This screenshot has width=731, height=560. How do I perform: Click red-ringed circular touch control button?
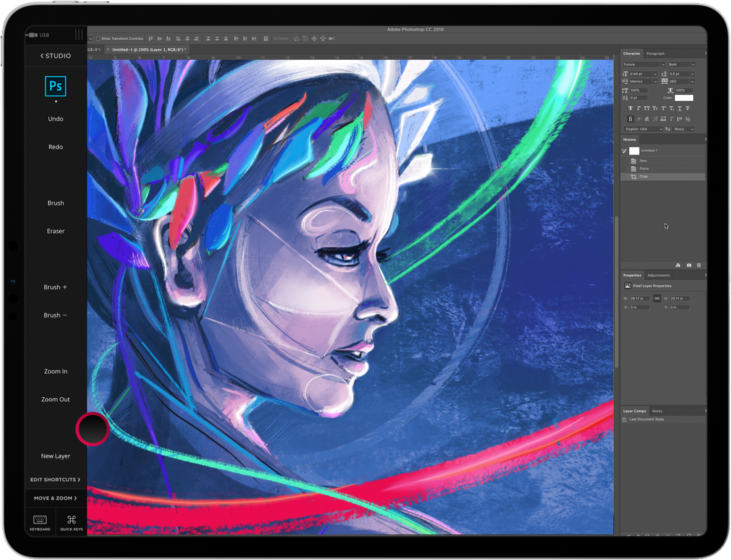click(x=93, y=429)
